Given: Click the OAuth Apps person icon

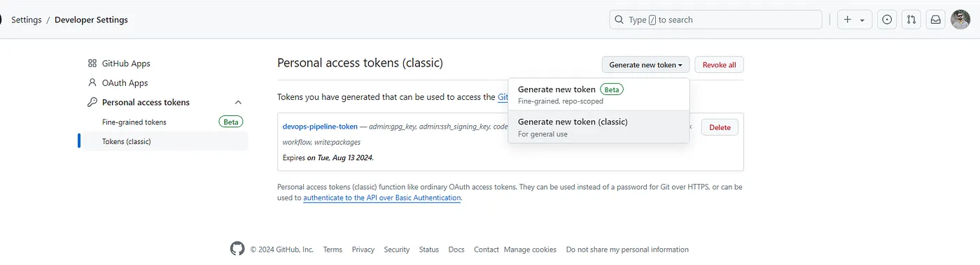Looking at the screenshot, I should (92, 83).
